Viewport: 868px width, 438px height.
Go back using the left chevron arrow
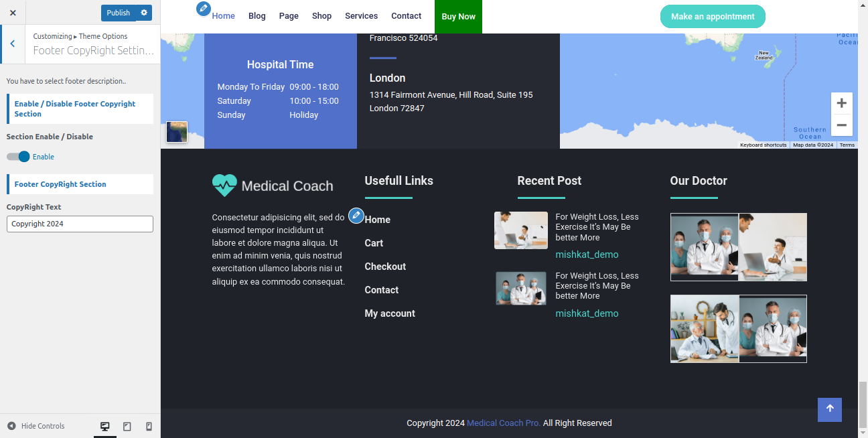pos(13,44)
